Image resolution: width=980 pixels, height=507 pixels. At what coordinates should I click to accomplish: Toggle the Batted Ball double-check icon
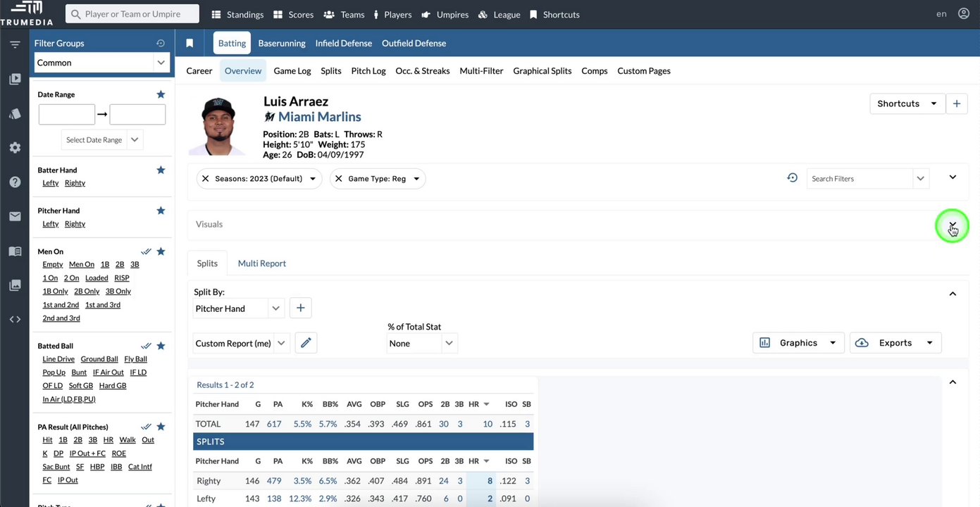pyautogui.click(x=146, y=346)
